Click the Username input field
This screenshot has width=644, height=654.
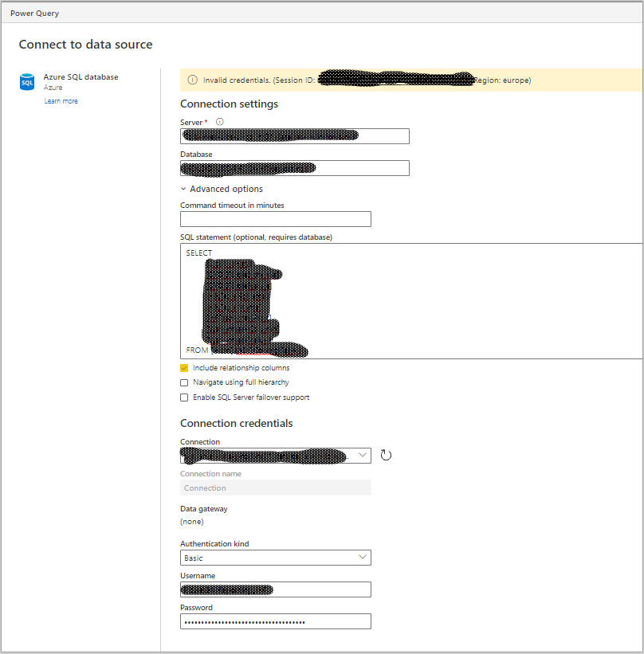[276, 589]
